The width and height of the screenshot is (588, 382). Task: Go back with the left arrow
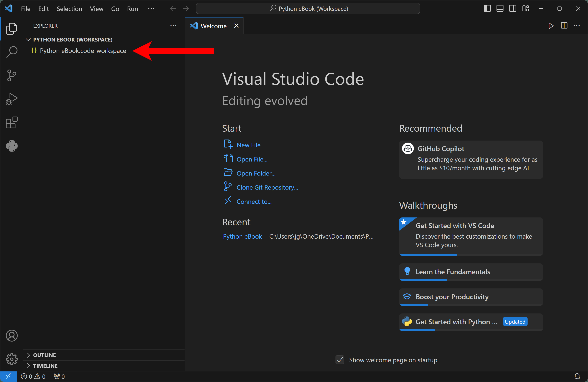[173, 9]
